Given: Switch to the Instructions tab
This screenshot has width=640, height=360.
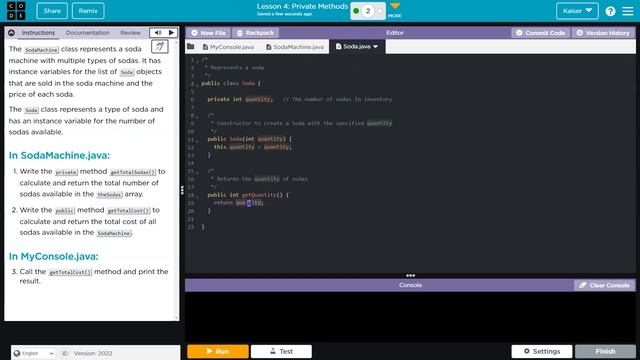Looking at the screenshot, I should pos(38,33).
